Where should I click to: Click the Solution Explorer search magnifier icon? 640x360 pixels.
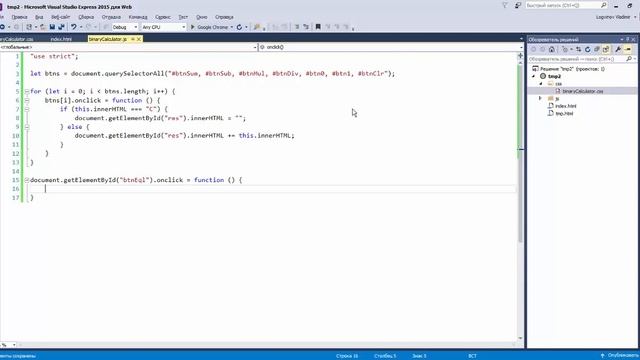click(629, 59)
